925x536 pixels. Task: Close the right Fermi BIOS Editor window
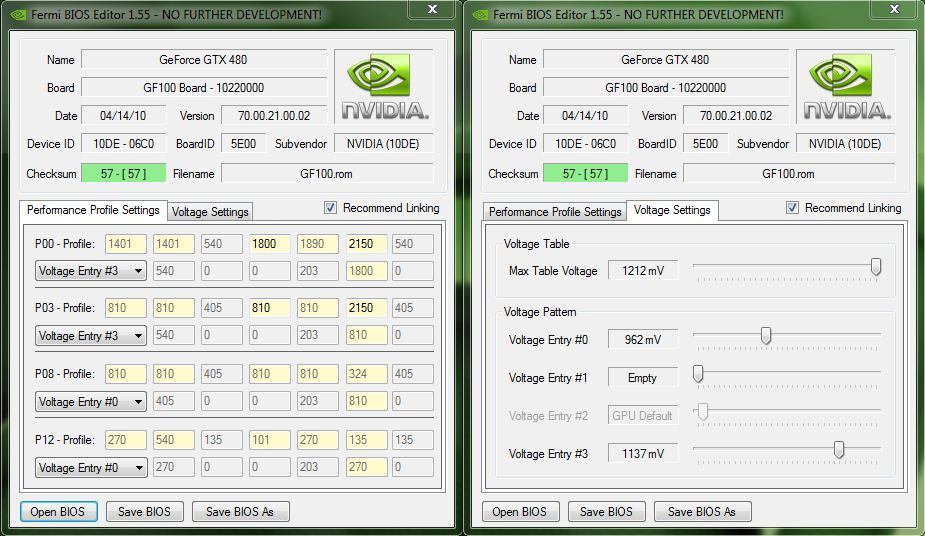pos(894,9)
